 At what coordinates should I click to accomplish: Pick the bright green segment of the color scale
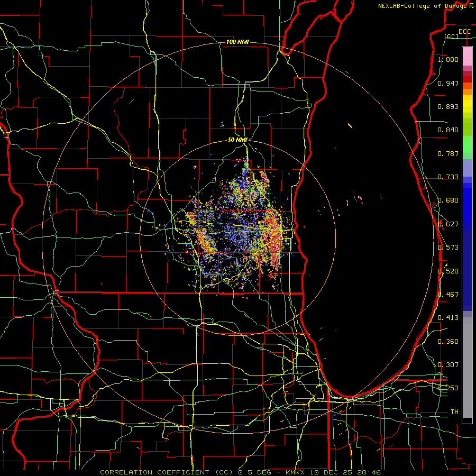click(x=467, y=144)
